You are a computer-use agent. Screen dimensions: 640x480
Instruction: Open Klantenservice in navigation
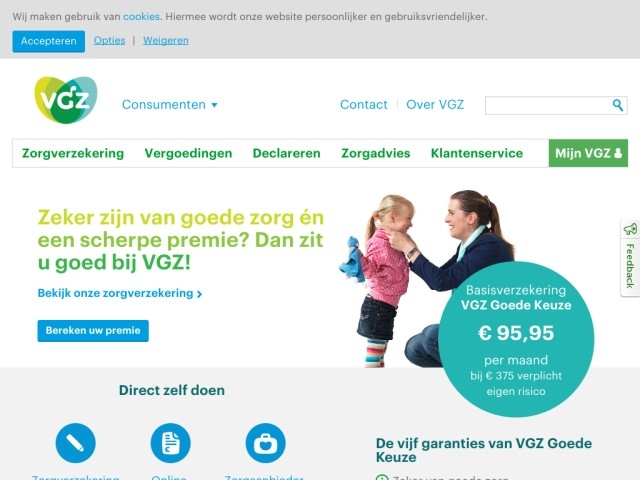click(x=477, y=153)
